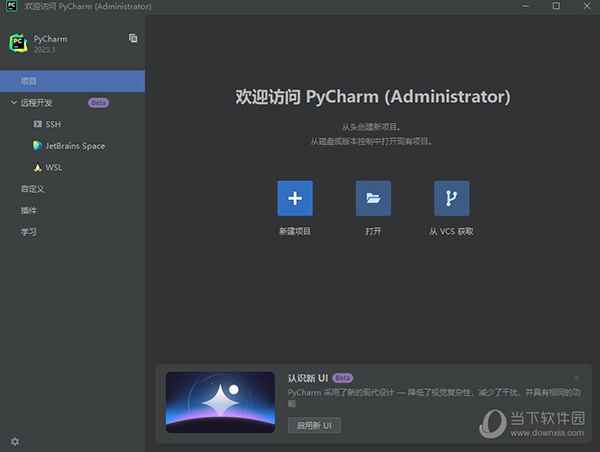600x452 pixels.
Task: Close the PyCharm welcome window
Action: click(587, 6)
